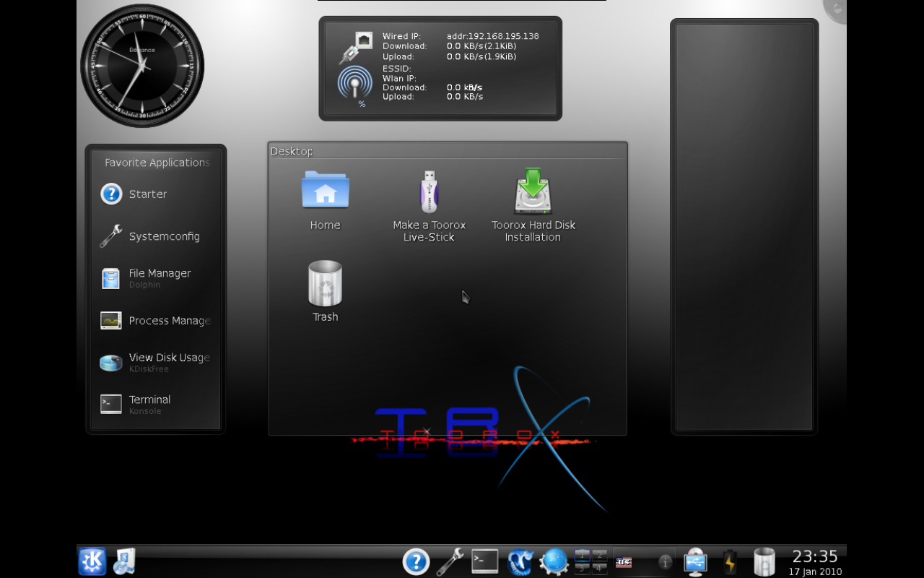Open the trash can in the taskbar

click(x=764, y=561)
